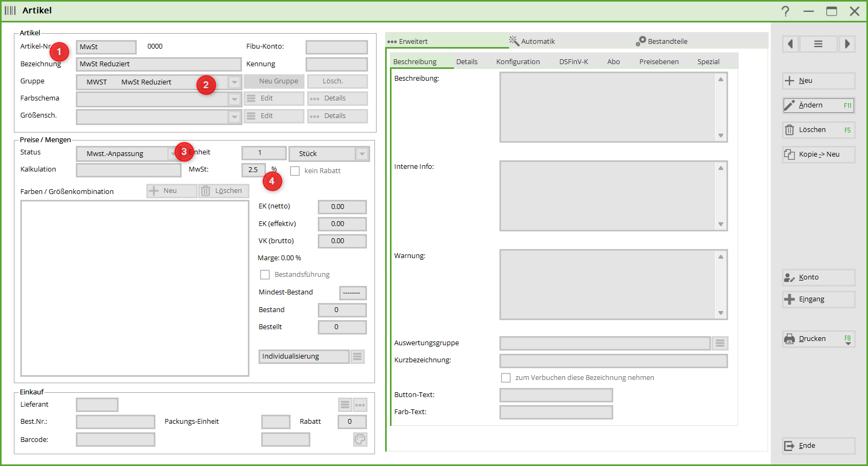
Task: Toggle the Bestandsführung checkbox
Action: [x=265, y=275]
